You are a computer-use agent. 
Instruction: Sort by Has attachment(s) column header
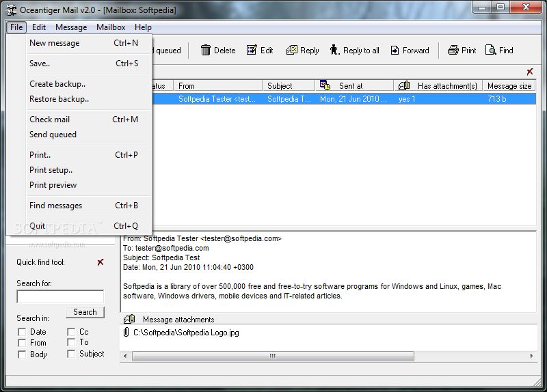point(438,86)
